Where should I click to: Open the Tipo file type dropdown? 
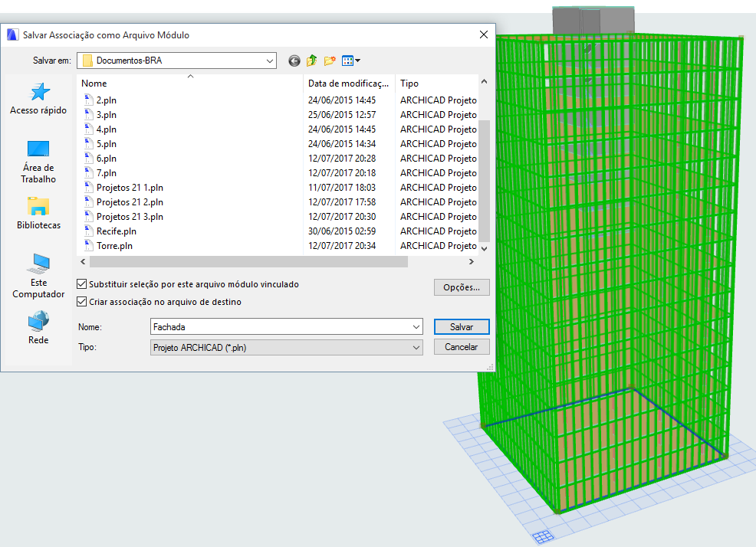pos(287,348)
